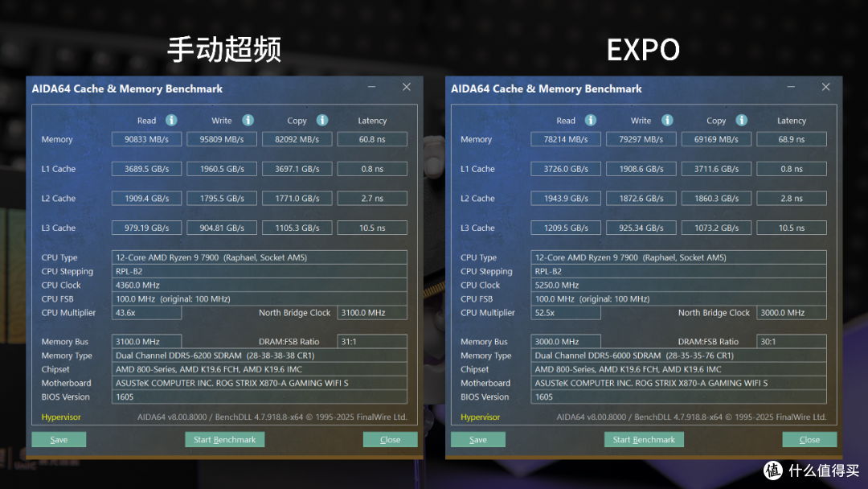The height and width of the screenshot is (489, 868).
Task: Click Memory Bus field 3000.0 MHz
Action: (566, 341)
